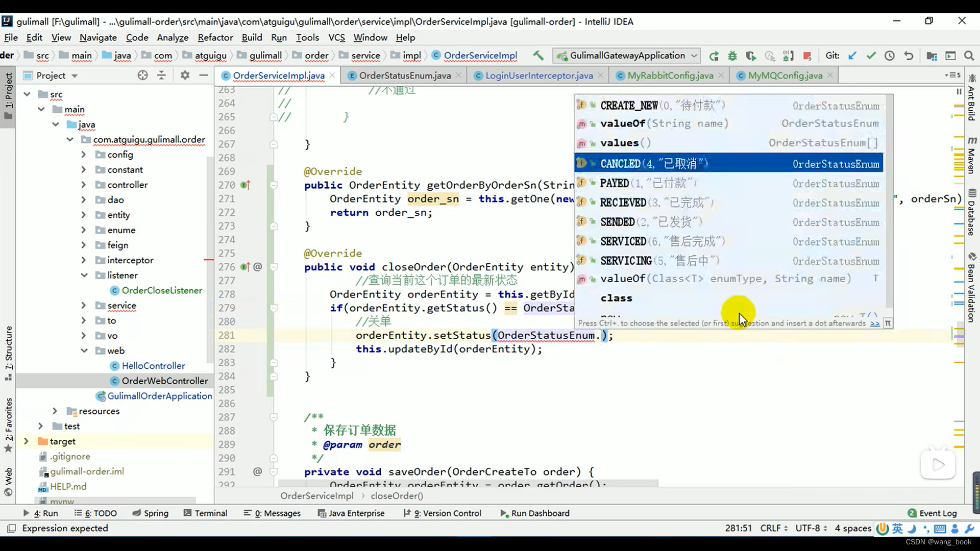Open the Refactor menu
Viewport: 980px width, 551px height.
(x=215, y=38)
